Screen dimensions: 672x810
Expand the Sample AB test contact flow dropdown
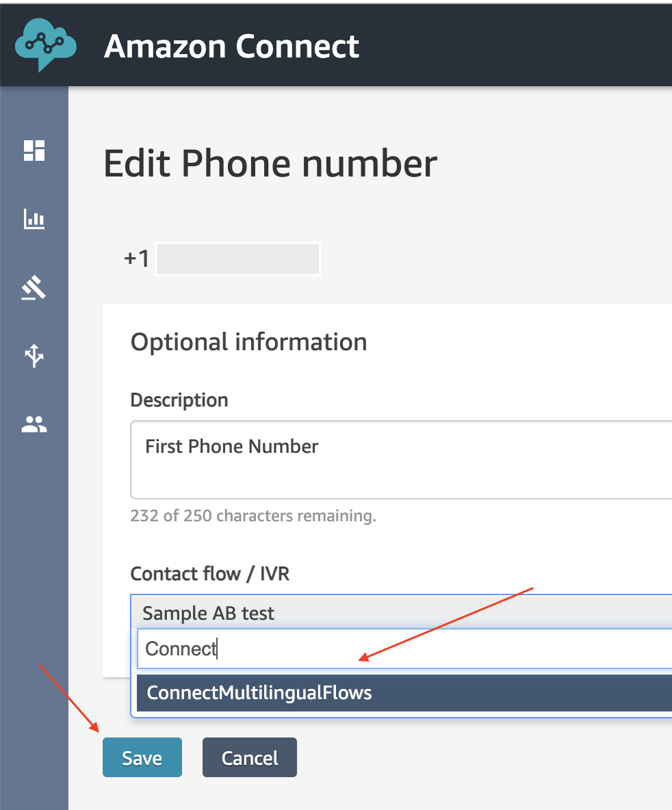401,613
